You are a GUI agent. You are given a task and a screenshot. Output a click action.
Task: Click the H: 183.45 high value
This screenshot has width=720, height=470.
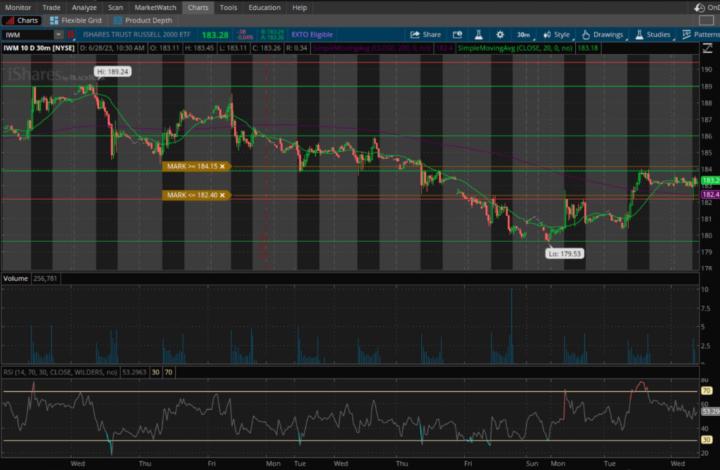(x=199, y=48)
